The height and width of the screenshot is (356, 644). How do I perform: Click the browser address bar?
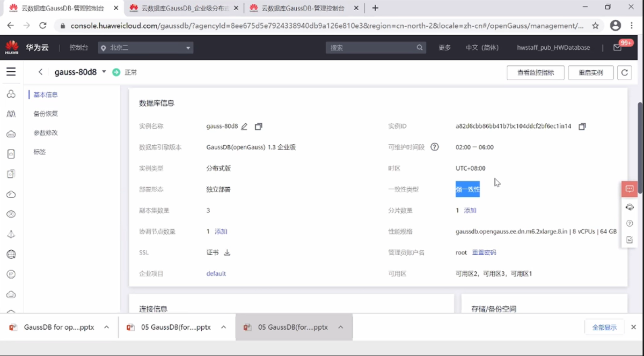click(x=327, y=26)
